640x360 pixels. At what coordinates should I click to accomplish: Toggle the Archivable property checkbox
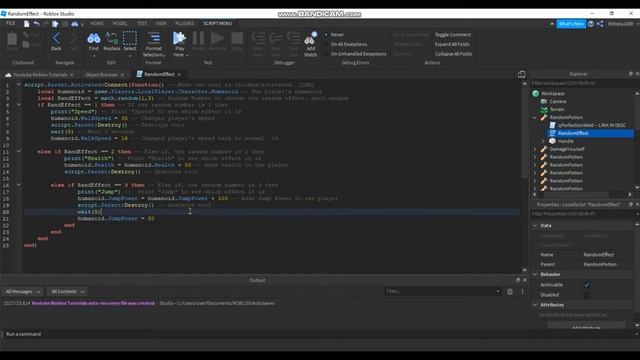pyautogui.click(x=587, y=285)
